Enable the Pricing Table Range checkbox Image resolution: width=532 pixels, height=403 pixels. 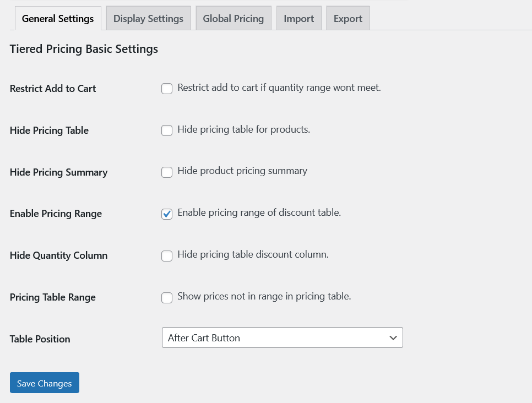pos(167,298)
